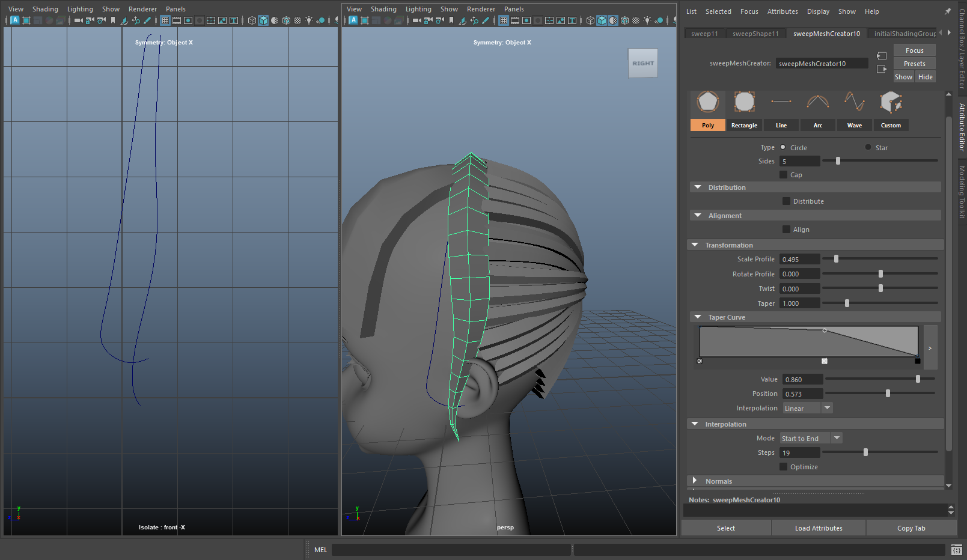The height and width of the screenshot is (560, 967).
Task: Select the Custom profile shape icon
Action: pos(891,102)
